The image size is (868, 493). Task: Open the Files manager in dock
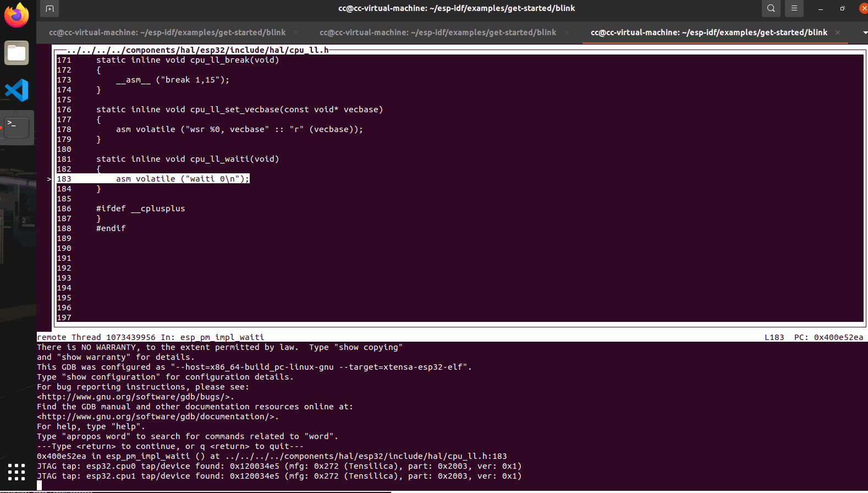[x=17, y=53]
